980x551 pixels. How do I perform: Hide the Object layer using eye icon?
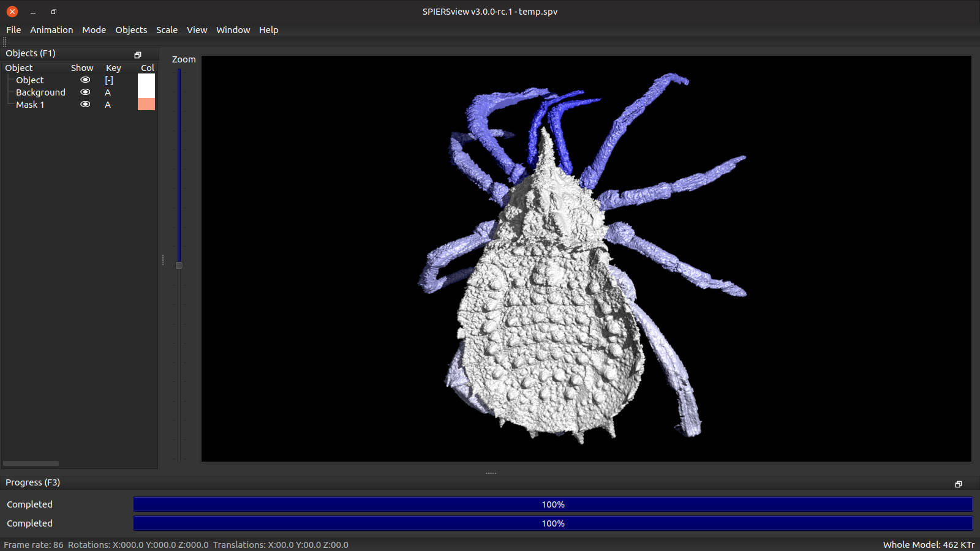tap(85, 80)
